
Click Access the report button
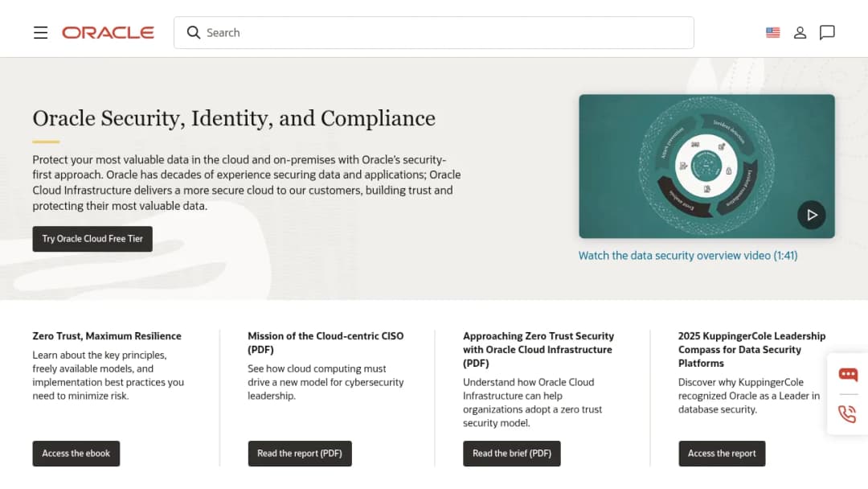[x=722, y=454]
